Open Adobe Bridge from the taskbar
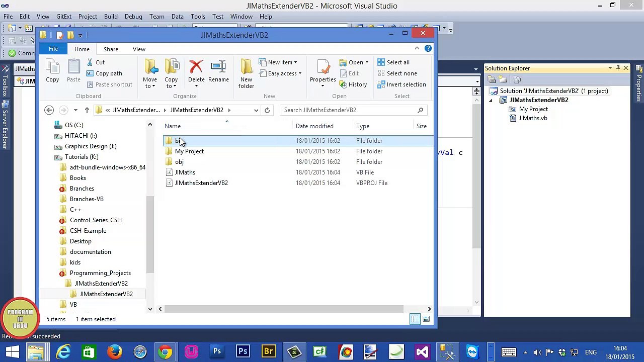Screen dimensions: 644x362 click(268, 351)
